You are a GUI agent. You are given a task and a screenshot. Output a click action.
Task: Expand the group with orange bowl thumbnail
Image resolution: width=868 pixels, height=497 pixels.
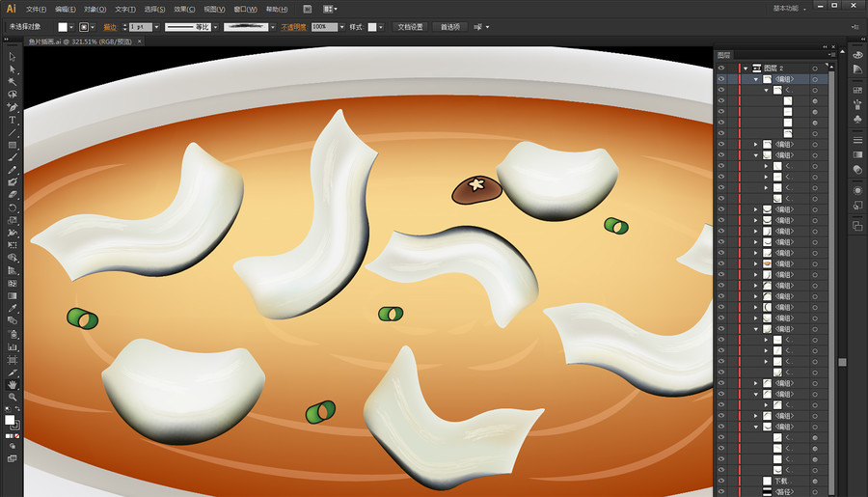[x=756, y=263]
